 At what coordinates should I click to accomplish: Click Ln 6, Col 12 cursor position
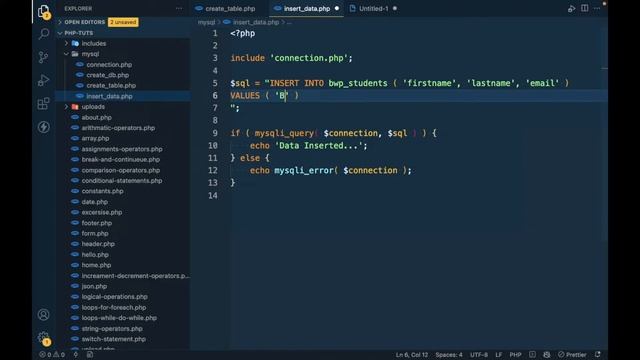click(x=412, y=354)
